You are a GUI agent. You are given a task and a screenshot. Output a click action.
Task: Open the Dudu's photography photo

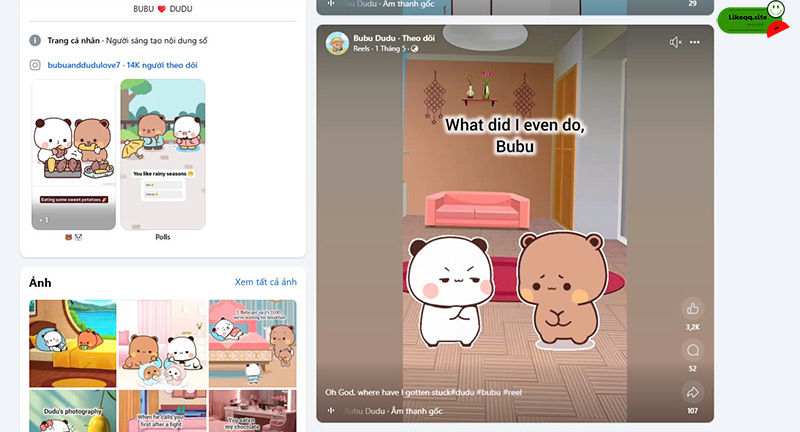pos(72,411)
